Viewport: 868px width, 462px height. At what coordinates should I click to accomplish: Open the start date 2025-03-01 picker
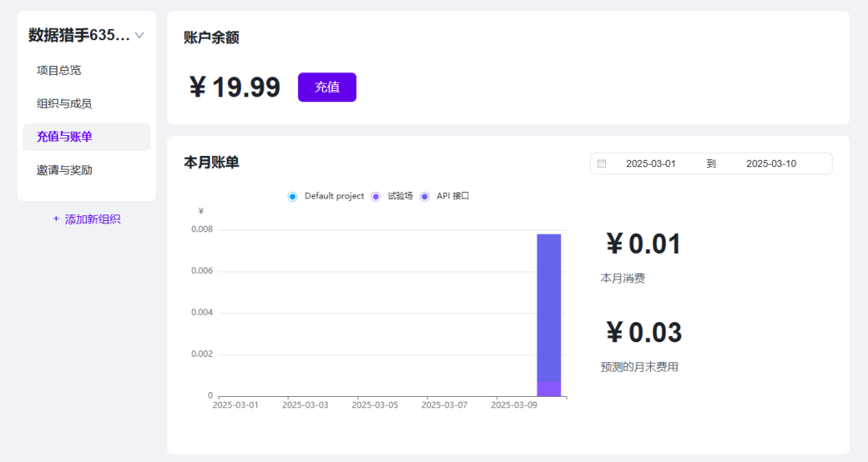[650, 164]
